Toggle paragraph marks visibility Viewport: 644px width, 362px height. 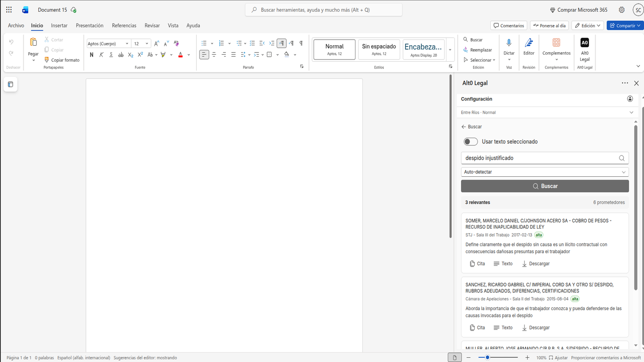coord(301,42)
